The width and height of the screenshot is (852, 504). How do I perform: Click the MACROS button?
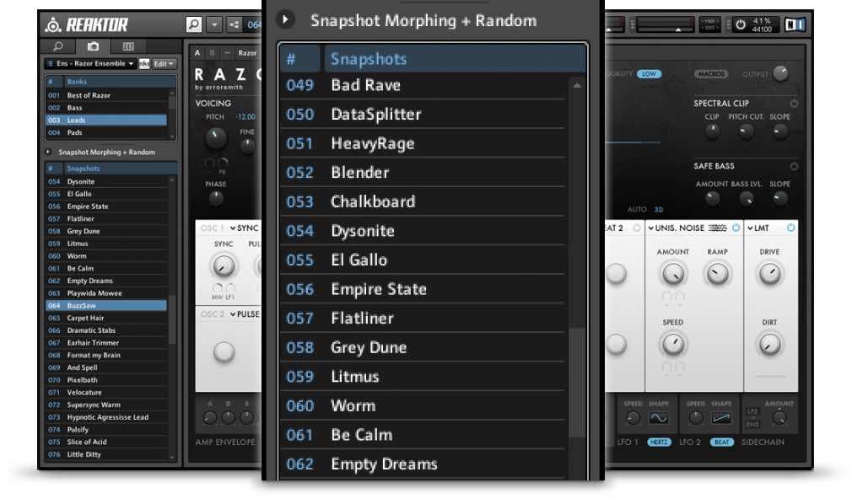[711, 74]
